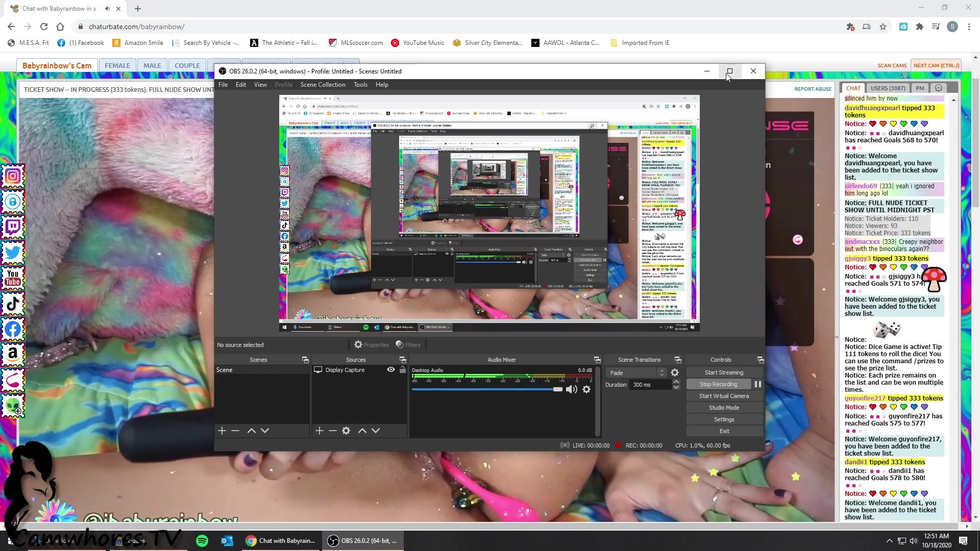Screen dimensions: 980x551
Task: Click Start Streaming button
Action: tap(724, 372)
